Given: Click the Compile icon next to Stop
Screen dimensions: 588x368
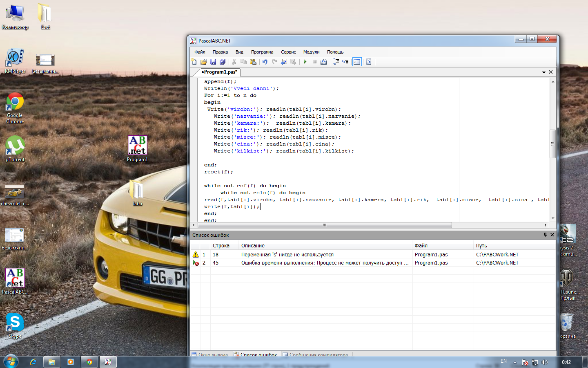Looking at the screenshot, I should click(323, 62).
